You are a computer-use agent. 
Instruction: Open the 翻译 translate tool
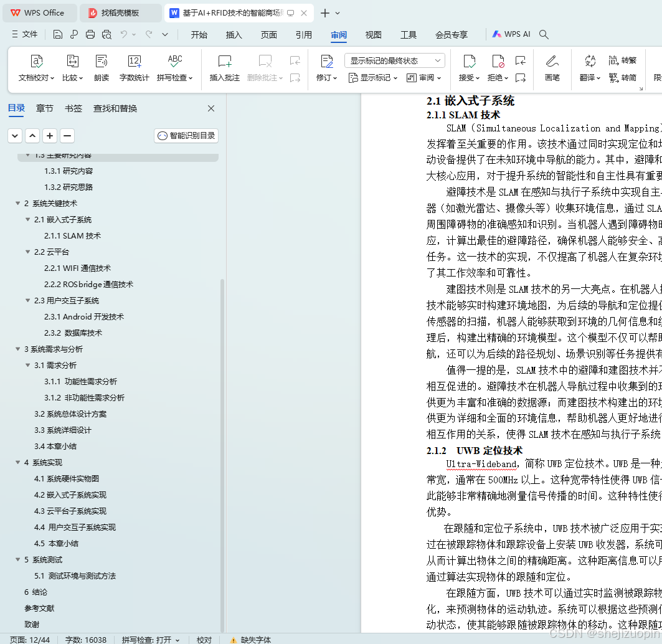pyautogui.click(x=590, y=69)
